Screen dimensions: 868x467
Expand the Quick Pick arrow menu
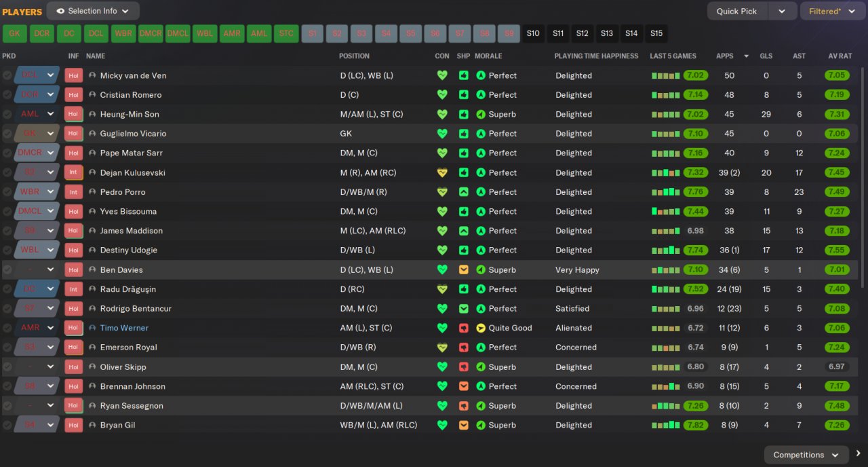(x=782, y=11)
